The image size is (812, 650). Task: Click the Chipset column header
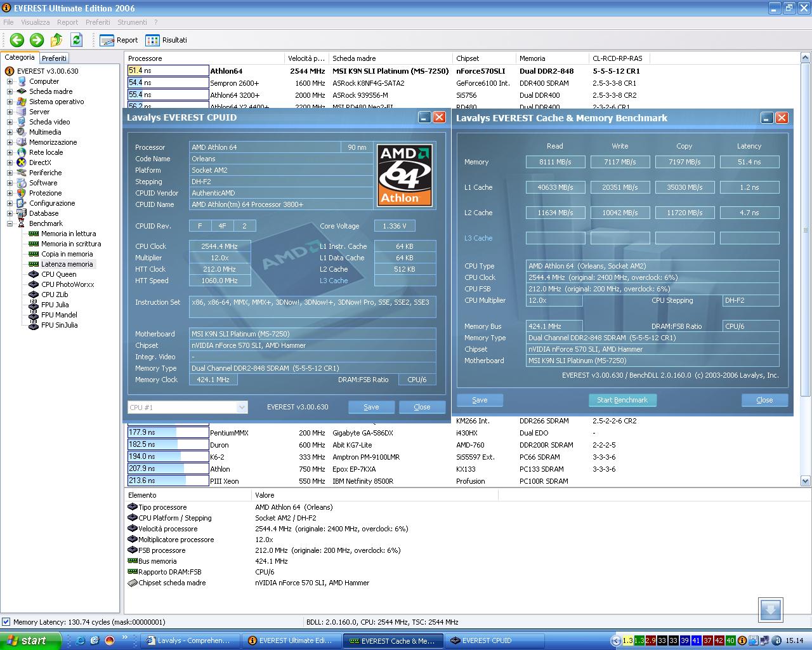tap(485, 58)
